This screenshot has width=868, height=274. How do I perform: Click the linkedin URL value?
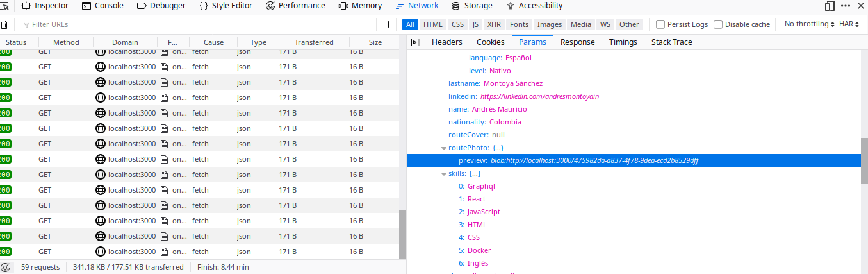[x=539, y=96]
